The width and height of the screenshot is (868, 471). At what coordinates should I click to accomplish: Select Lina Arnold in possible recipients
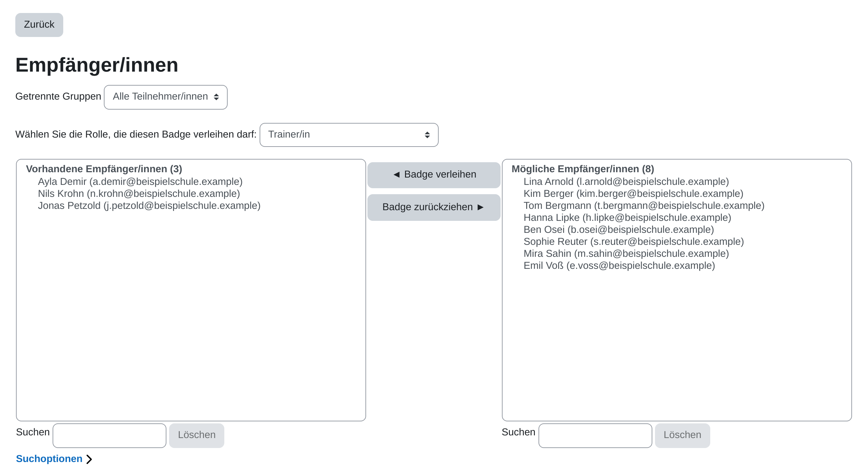(626, 182)
